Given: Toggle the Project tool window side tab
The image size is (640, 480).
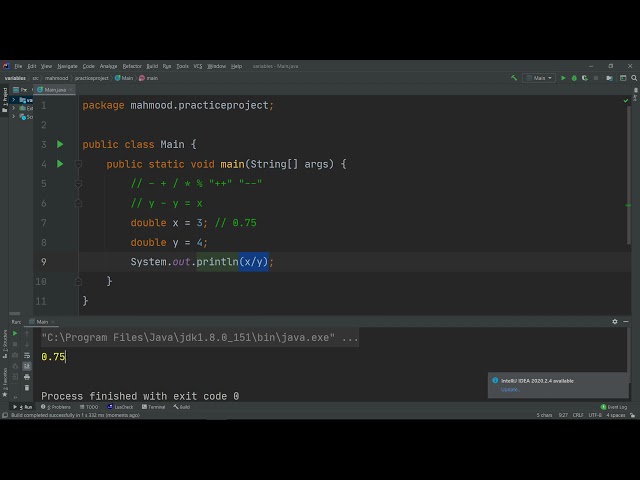Looking at the screenshot, I should 4,100.
